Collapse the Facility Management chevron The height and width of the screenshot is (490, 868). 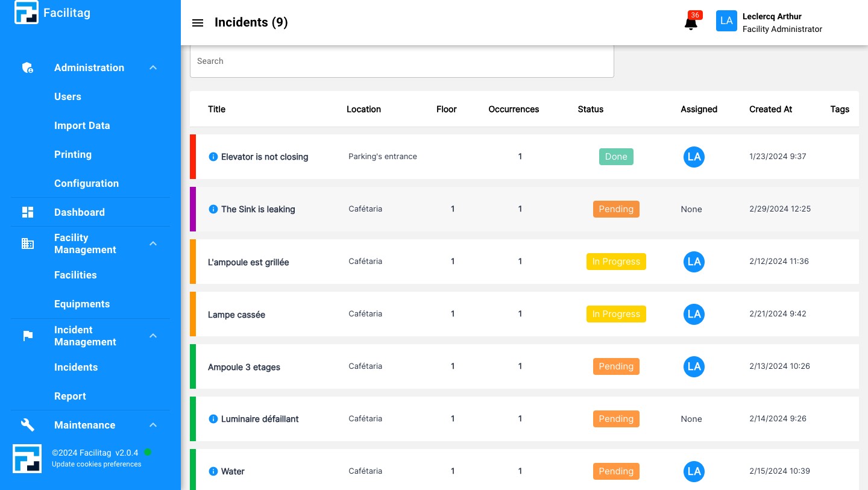pos(153,243)
